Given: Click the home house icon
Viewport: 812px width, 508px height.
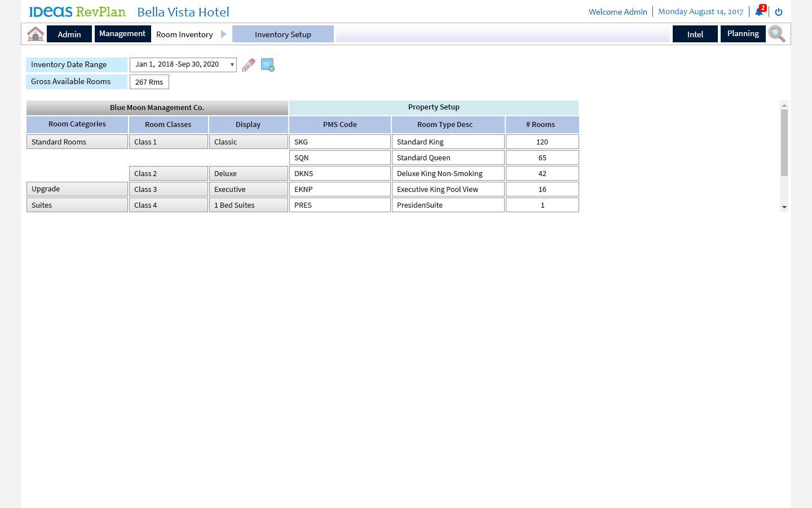Looking at the screenshot, I should click(x=36, y=34).
